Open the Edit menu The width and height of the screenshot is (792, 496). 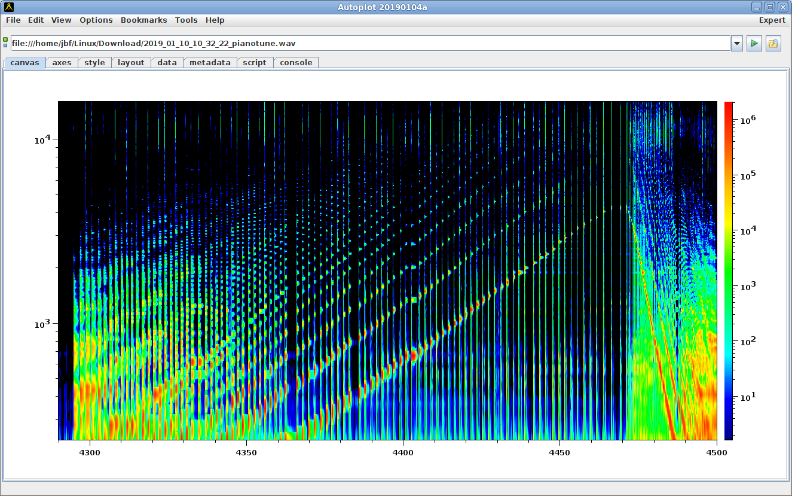click(36, 20)
